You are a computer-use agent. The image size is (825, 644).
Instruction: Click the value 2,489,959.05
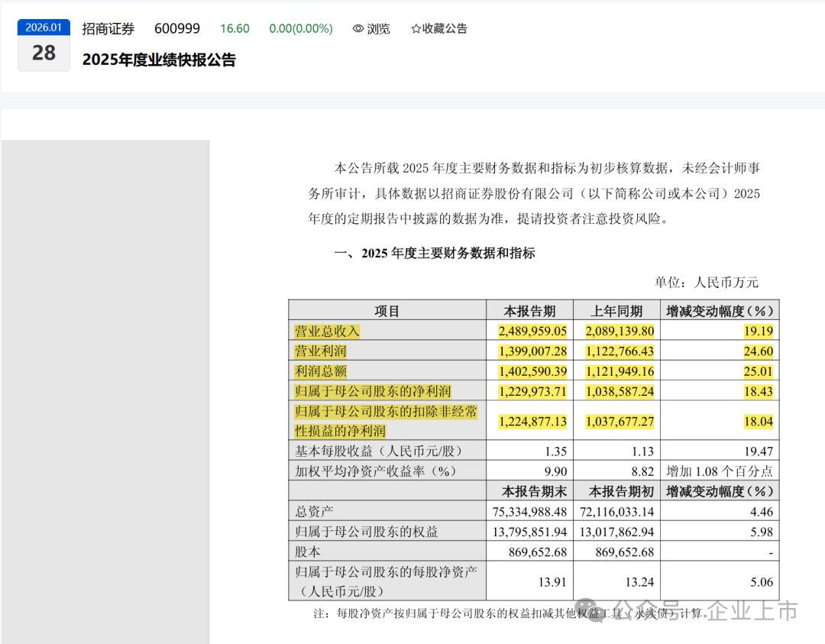coord(532,331)
